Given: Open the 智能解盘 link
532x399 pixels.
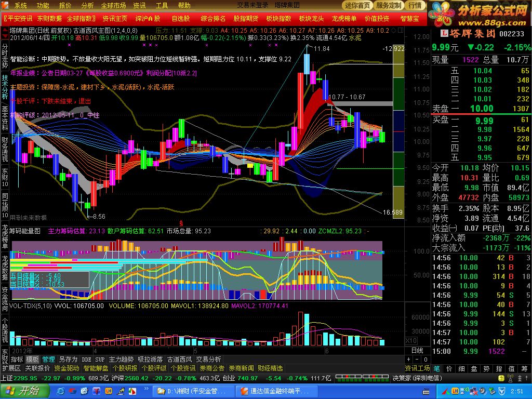Looking at the screenshot, I should [96, 368].
